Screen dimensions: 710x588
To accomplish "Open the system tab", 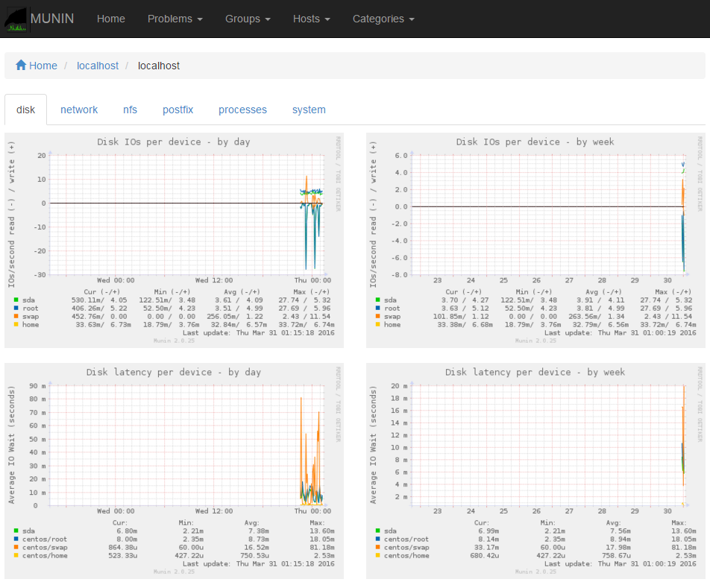I will [x=309, y=110].
